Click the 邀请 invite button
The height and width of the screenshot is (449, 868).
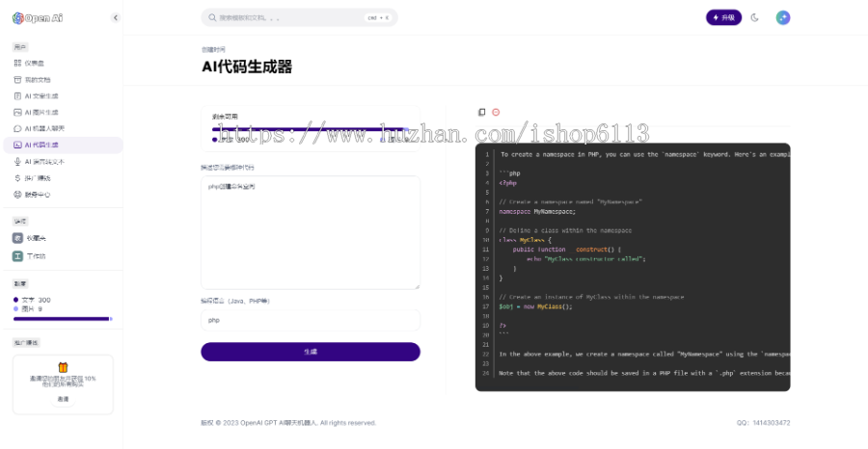click(63, 399)
